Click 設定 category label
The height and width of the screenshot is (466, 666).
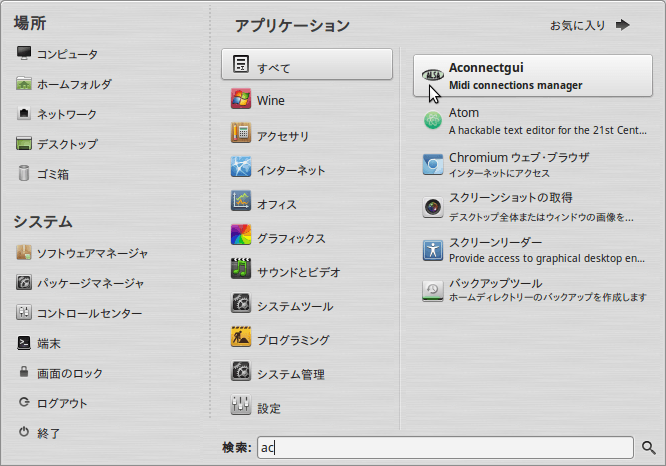[x=269, y=409]
